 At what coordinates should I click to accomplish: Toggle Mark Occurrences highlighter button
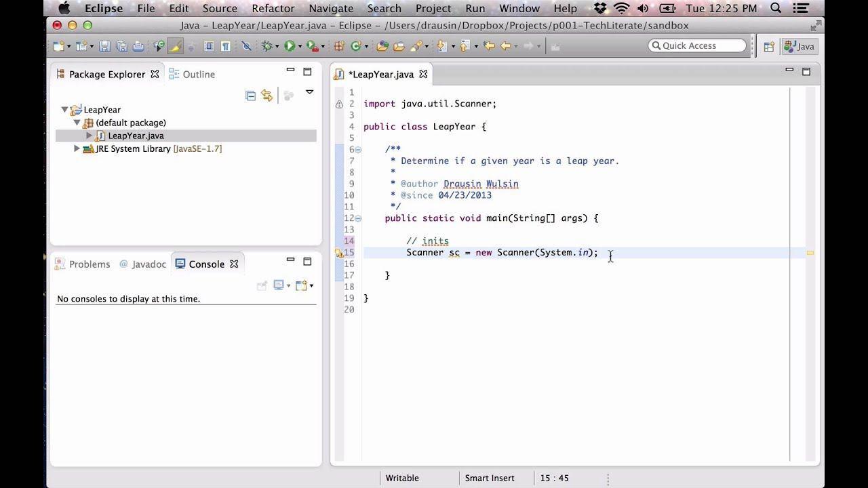pos(175,46)
